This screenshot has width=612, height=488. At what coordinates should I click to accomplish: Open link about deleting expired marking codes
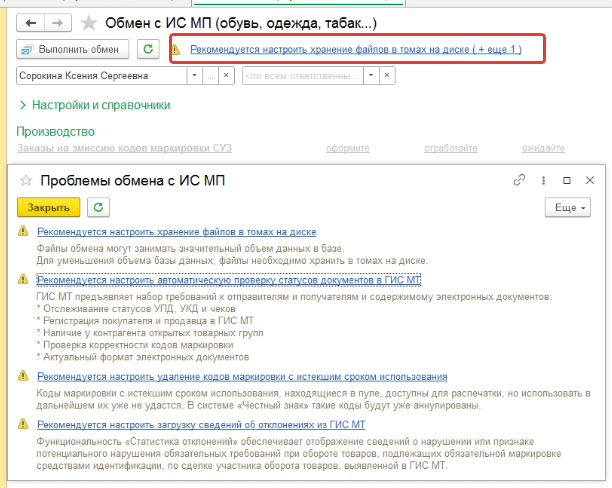click(241, 376)
